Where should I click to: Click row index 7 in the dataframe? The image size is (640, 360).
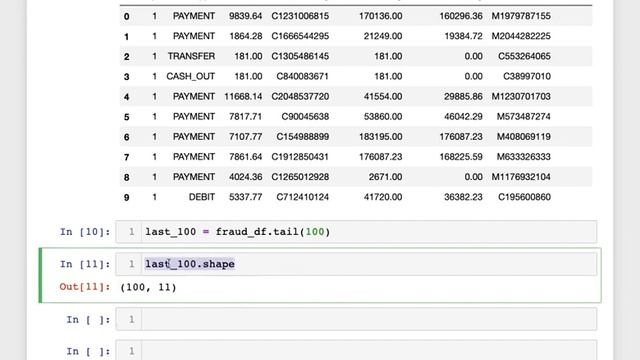(x=127, y=157)
